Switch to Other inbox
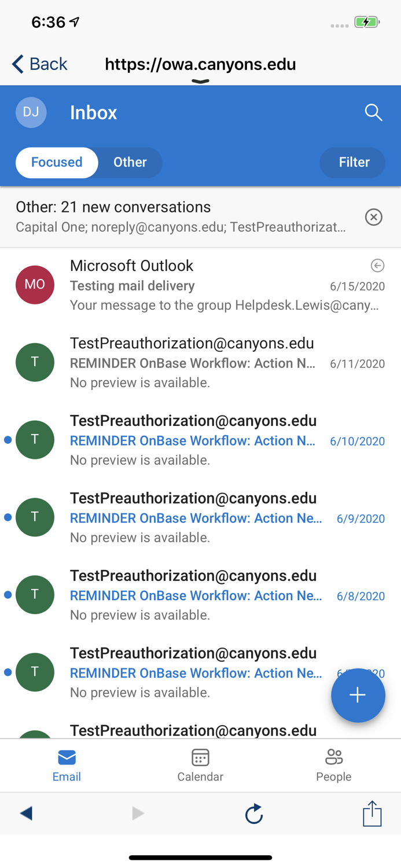401x868 pixels. [x=130, y=162]
